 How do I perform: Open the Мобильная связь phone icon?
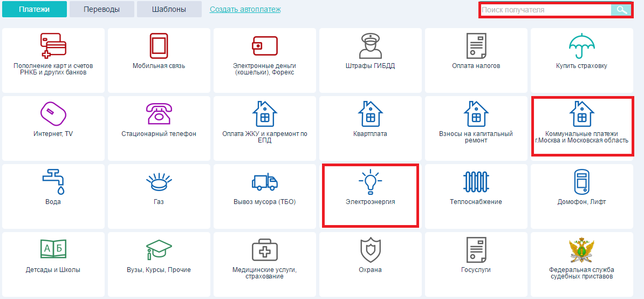tap(159, 46)
